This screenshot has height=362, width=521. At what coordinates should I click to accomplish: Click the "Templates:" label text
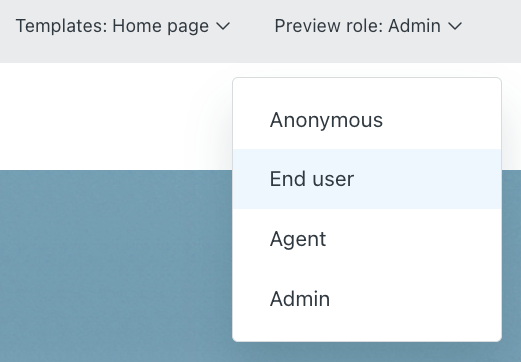[62, 26]
